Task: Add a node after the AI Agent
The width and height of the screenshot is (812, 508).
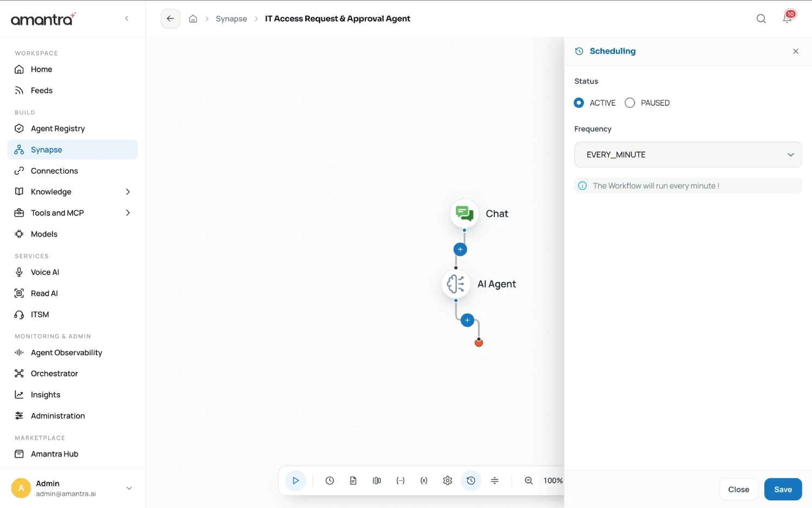Action: (x=468, y=320)
